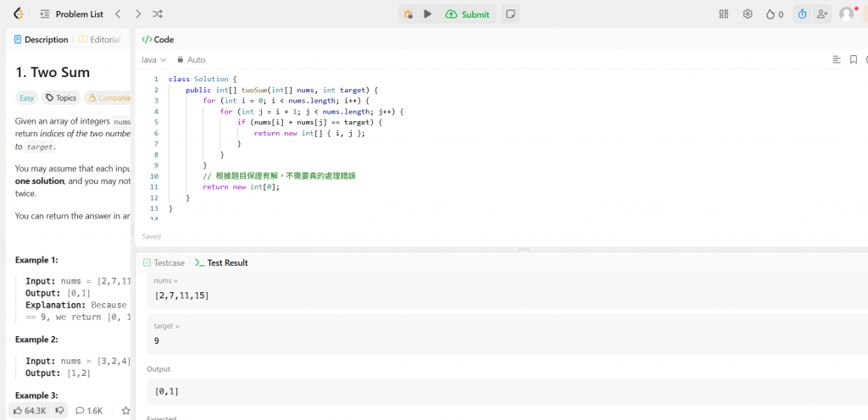Open the Java language dropdown
Viewport: 868px width, 420px height.
click(153, 59)
